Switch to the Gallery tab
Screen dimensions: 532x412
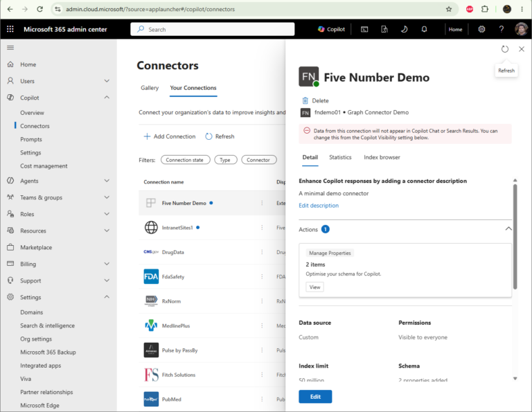(x=150, y=88)
